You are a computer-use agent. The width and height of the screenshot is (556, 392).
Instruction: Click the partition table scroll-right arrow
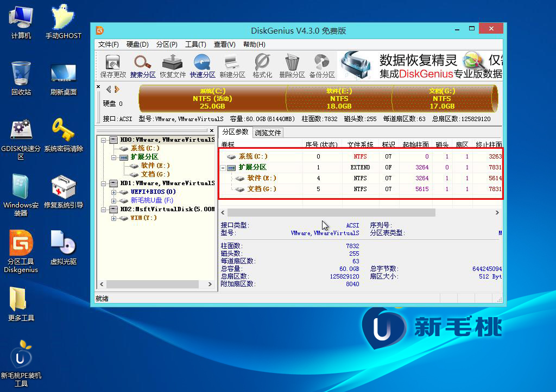pyautogui.click(x=497, y=213)
